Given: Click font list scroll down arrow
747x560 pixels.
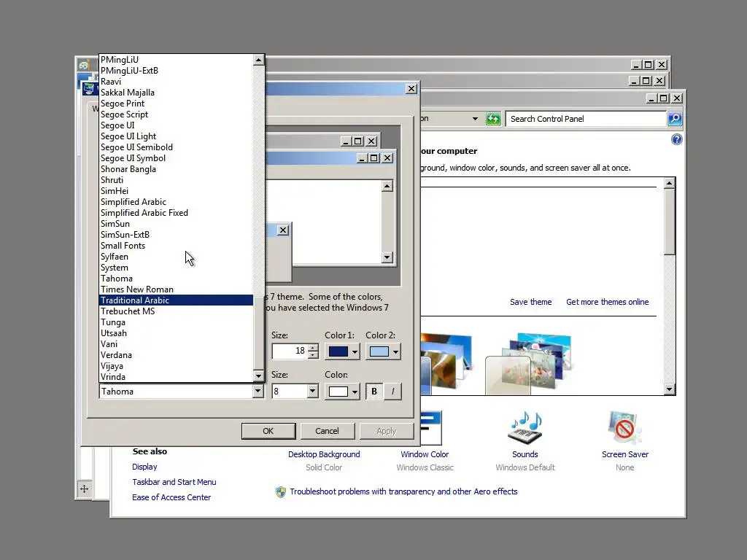Looking at the screenshot, I should coord(258,376).
